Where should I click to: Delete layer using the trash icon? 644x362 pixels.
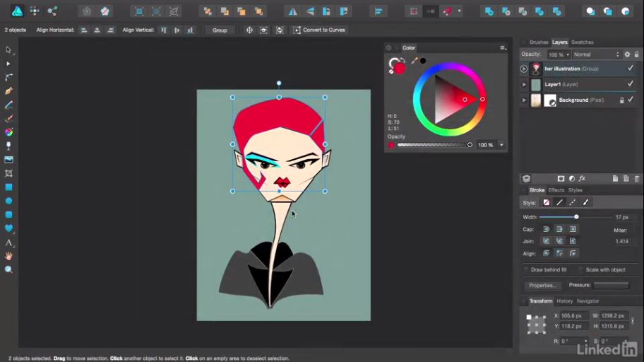click(637, 179)
